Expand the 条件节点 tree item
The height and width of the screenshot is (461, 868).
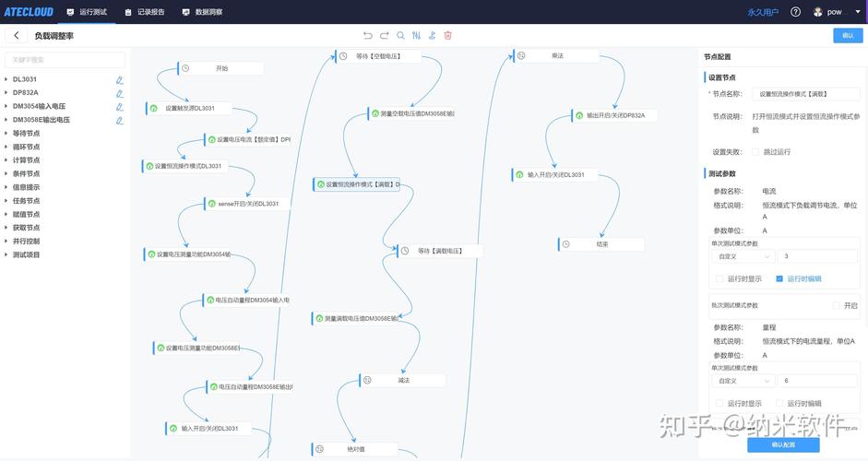click(6, 173)
